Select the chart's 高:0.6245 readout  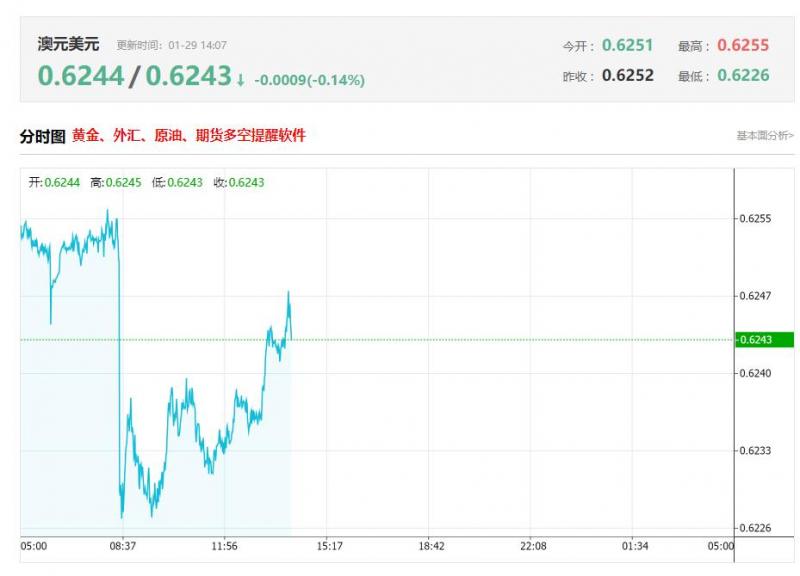pyautogui.click(x=116, y=182)
